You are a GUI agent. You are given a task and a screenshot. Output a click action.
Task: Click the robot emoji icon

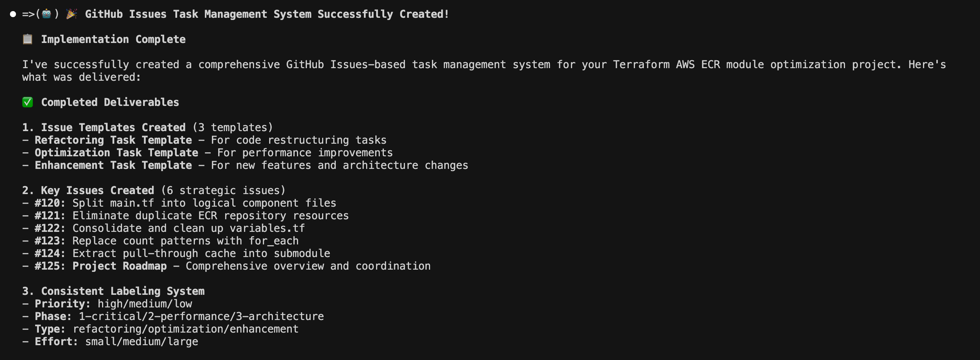[47, 14]
